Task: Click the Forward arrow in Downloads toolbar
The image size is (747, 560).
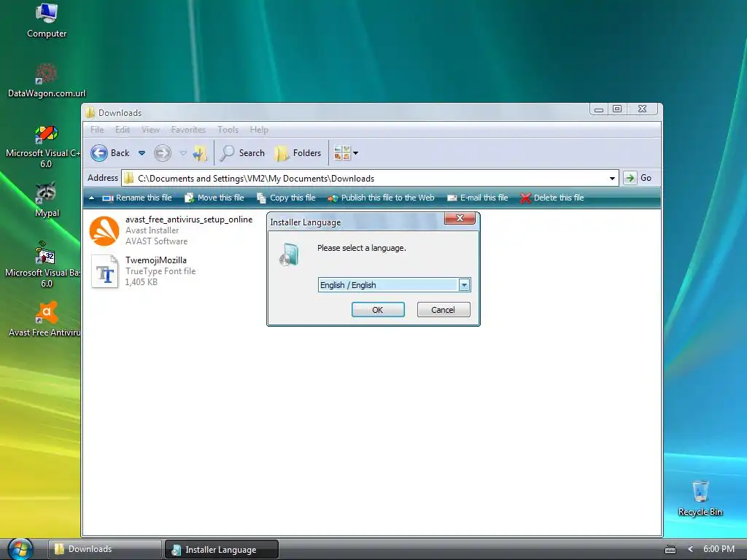Action: tap(163, 153)
